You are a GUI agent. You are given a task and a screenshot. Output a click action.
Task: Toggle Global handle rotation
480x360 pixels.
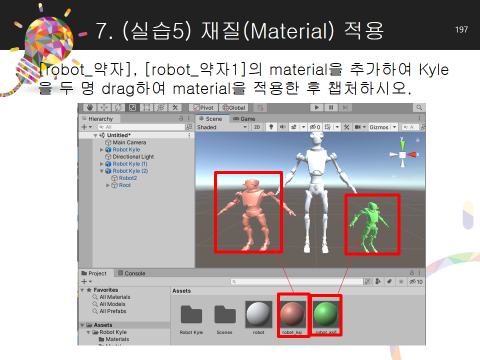coord(234,108)
